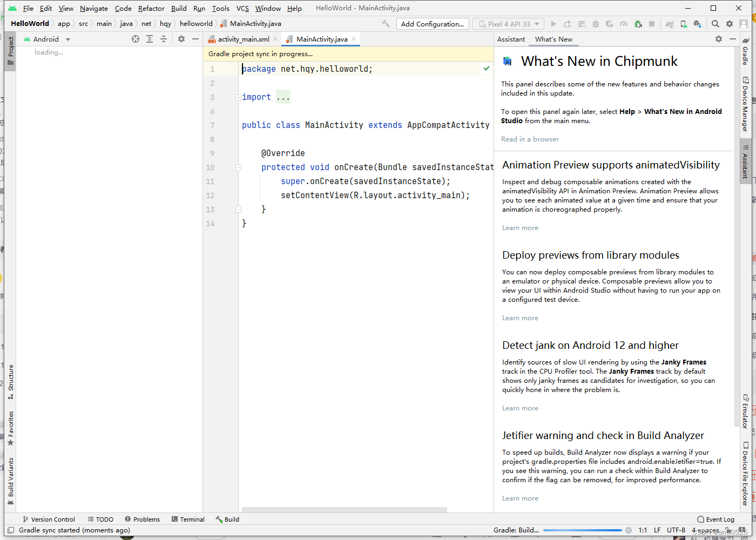Click the Make Project hammer icon
The width and height of the screenshot is (756, 540).
(x=386, y=24)
